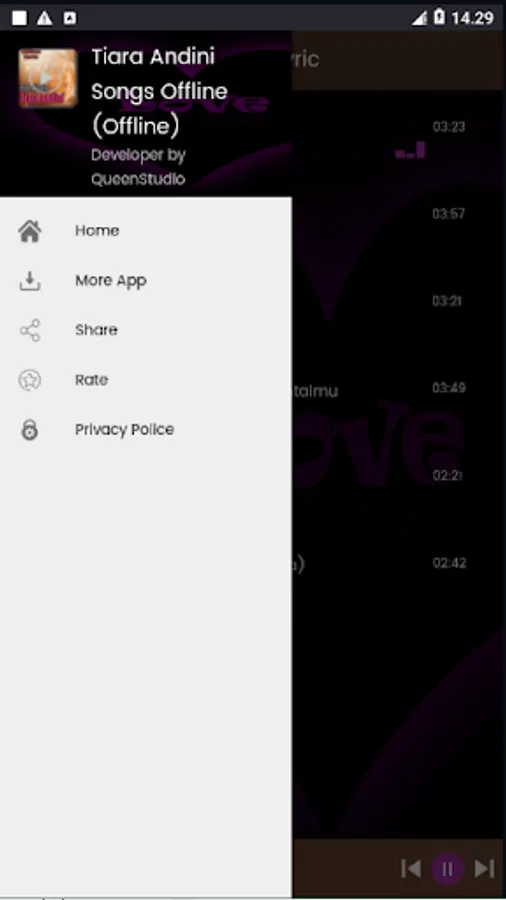Tap the Tiara Andini Songs Offline title
This screenshot has height=900, width=506.
coord(159,91)
